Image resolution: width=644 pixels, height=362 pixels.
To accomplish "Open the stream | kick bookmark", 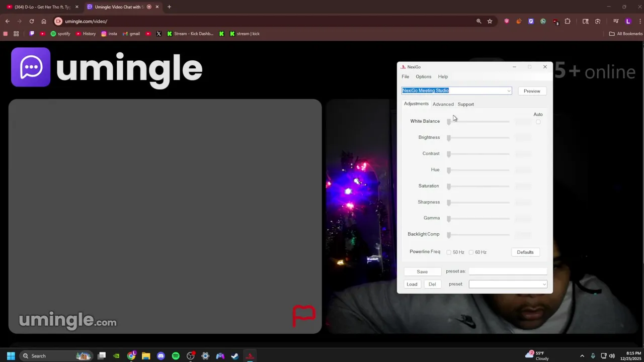I will (245, 34).
